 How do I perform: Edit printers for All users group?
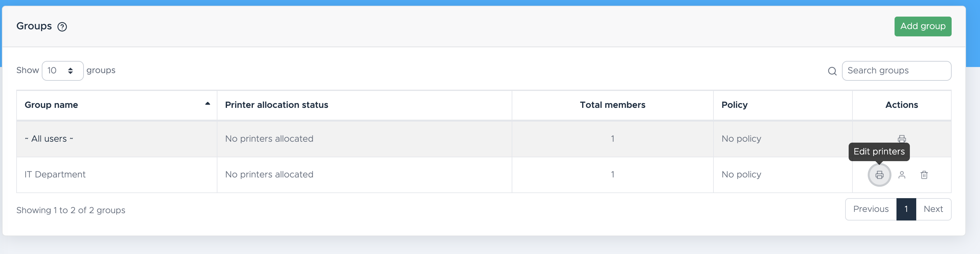point(902,138)
